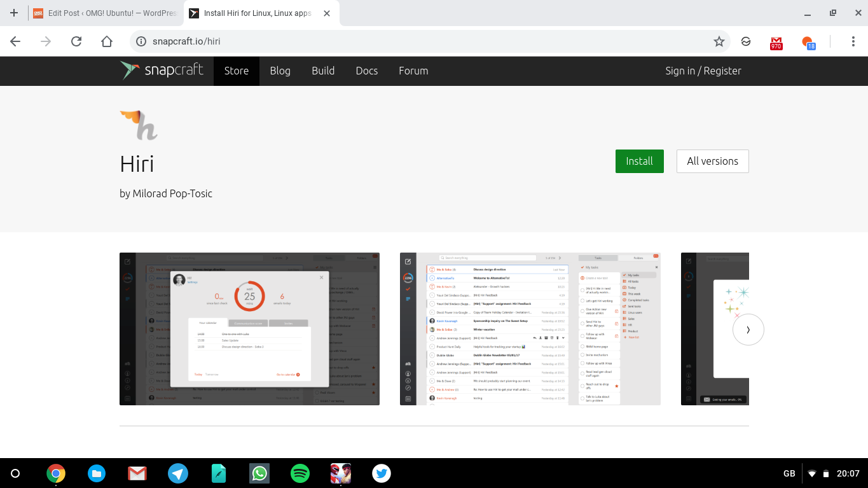The height and width of the screenshot is (488, 868).
Task: Advance screenshot carousel with next arrow
Action: [748, 330]
